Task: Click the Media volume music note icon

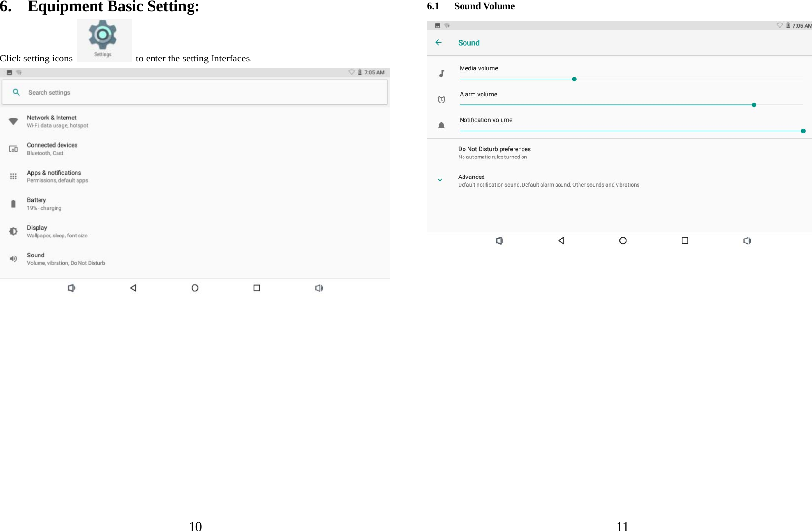Action: point(441,74)
